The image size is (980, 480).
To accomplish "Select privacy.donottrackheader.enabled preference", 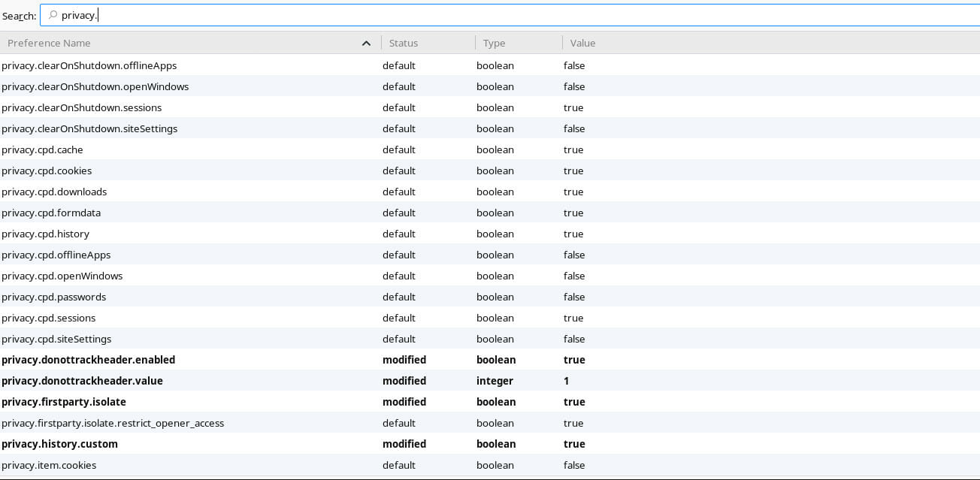I will 88,360.
